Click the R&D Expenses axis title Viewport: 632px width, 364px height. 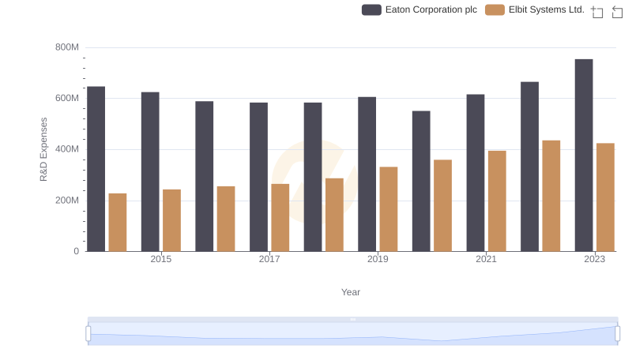pyautogui.click(x=44, y=149)
